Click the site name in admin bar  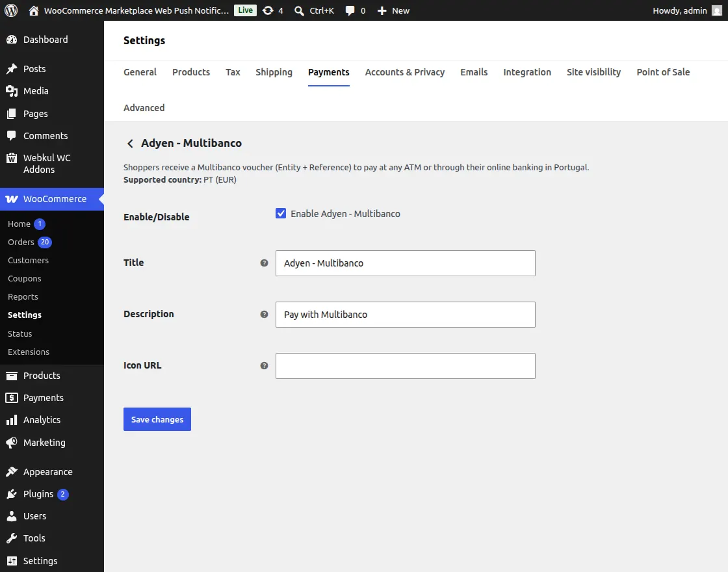click(x=136, y=10)
